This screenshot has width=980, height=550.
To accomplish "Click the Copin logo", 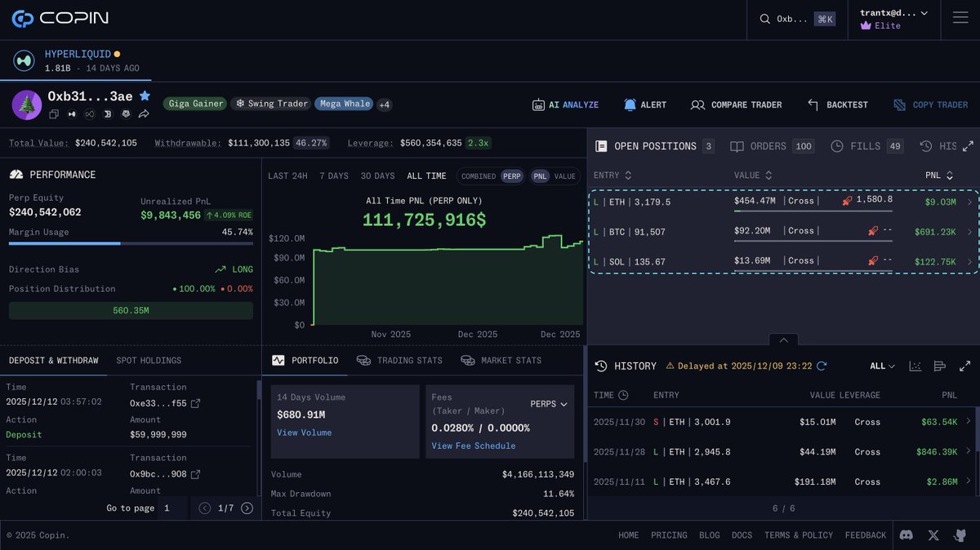I will 60,18.
